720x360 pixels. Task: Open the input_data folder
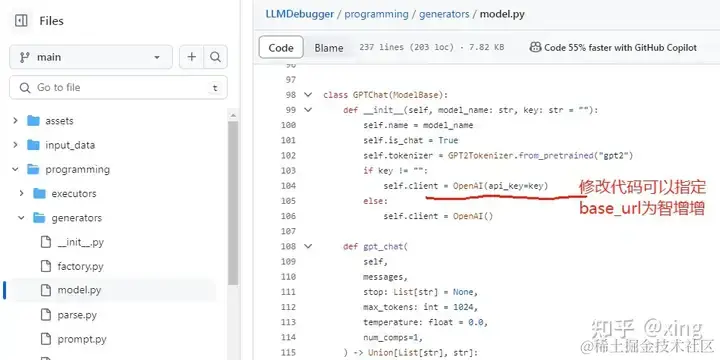pyautogui.click(x=70, y=146)
